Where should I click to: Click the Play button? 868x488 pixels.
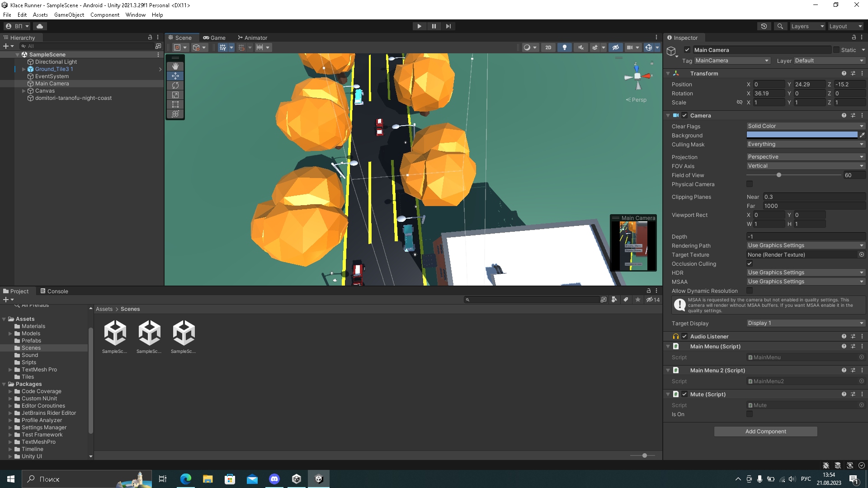pyautogui.click(x=420, y=26)
